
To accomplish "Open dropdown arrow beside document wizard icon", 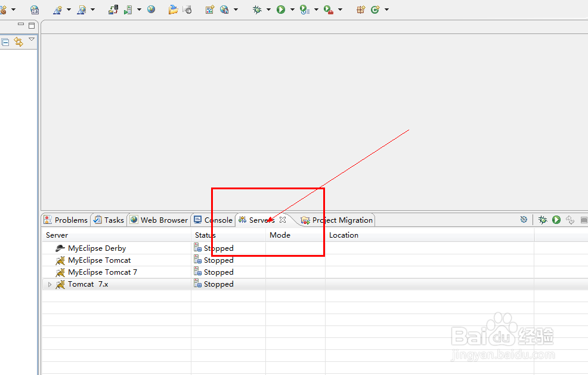I will pos(92,10).
